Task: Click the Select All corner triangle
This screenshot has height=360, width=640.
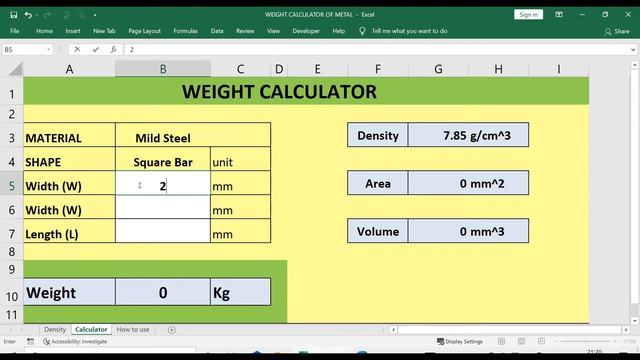Action: coord(16,69)
